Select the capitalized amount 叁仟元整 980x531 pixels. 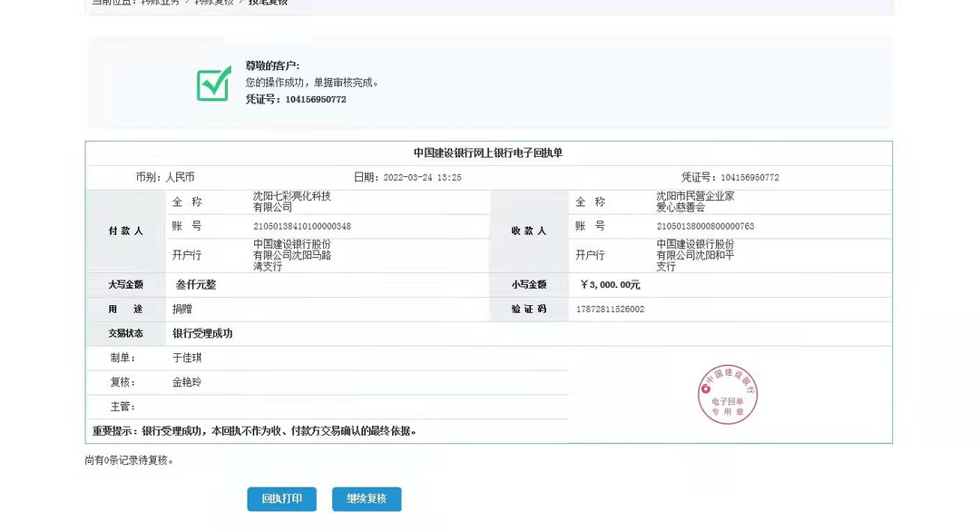tap(196, 285)
